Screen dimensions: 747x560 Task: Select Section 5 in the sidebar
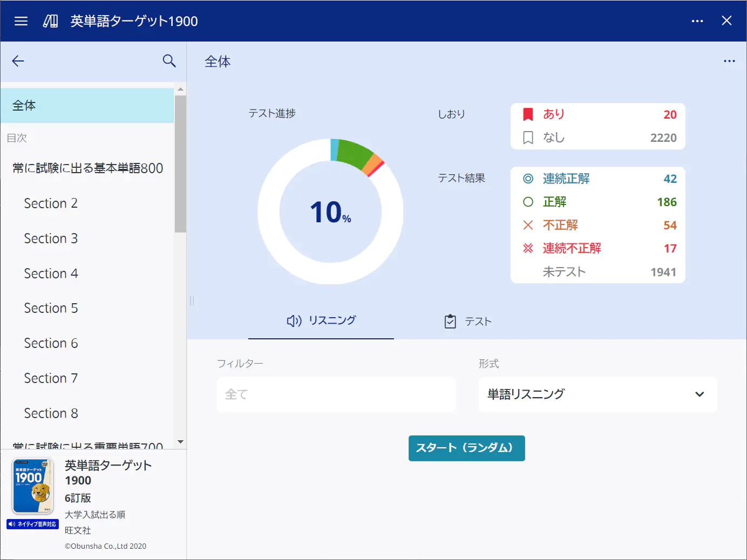point(51,308)
